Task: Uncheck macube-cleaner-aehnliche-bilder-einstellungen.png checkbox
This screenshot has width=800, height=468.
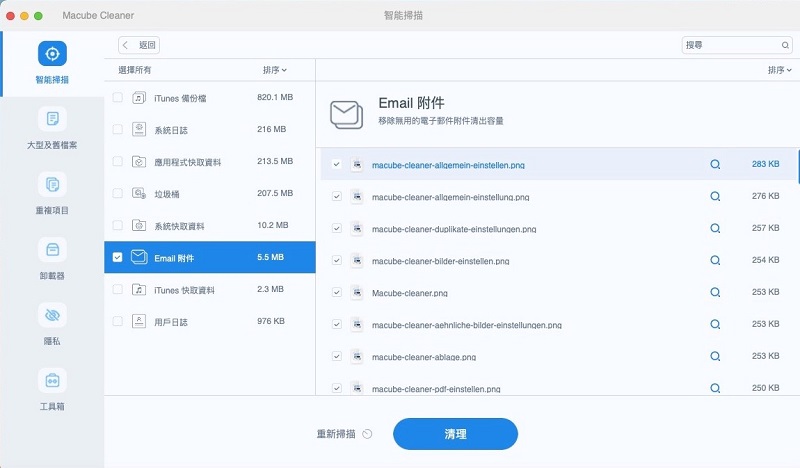Action: [336, 324]
